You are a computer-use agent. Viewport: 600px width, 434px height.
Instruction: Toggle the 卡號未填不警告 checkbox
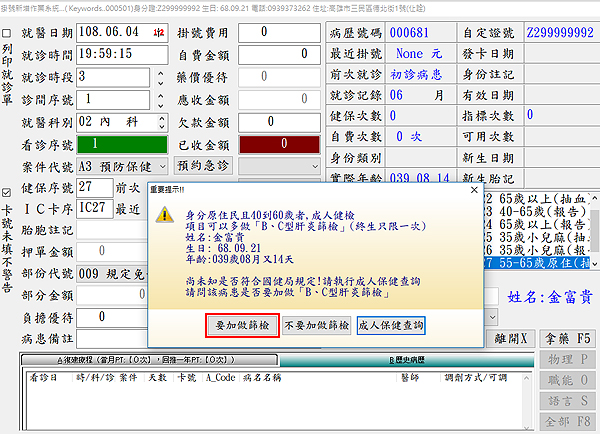click(8, 192)
